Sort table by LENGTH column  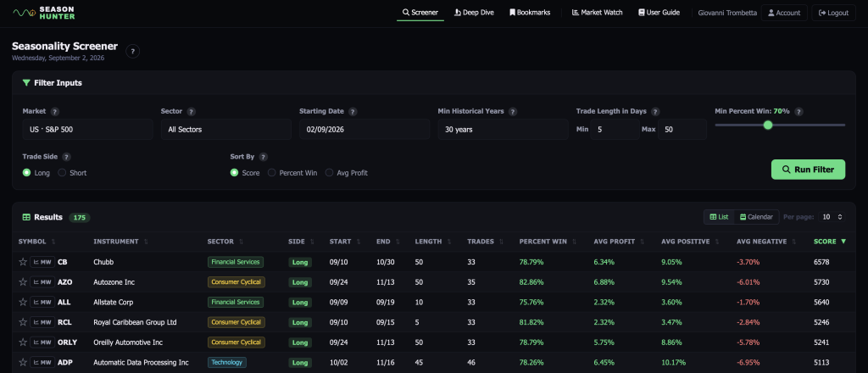pyautogui.click(x=432, y=242)
